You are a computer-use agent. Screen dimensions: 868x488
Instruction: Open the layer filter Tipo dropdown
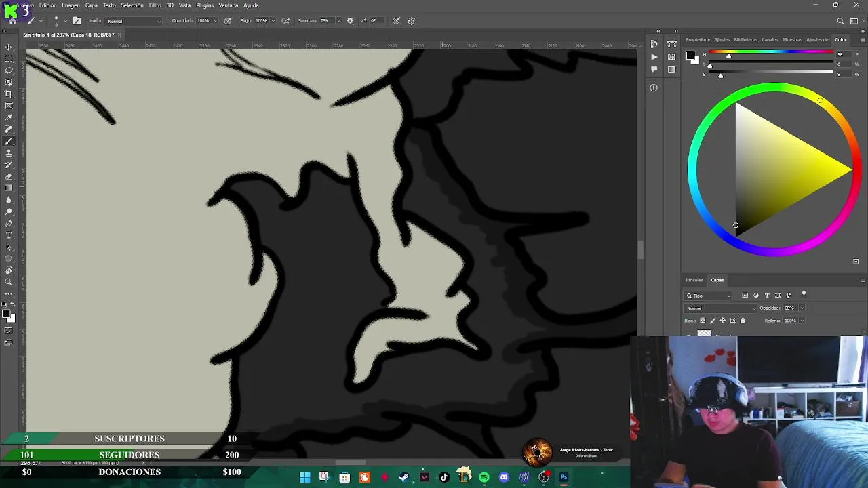tap(709, 296)
